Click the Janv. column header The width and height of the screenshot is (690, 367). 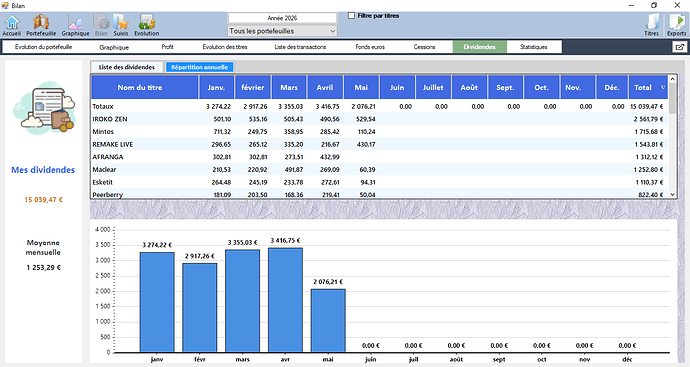click(x=217, y=87)
